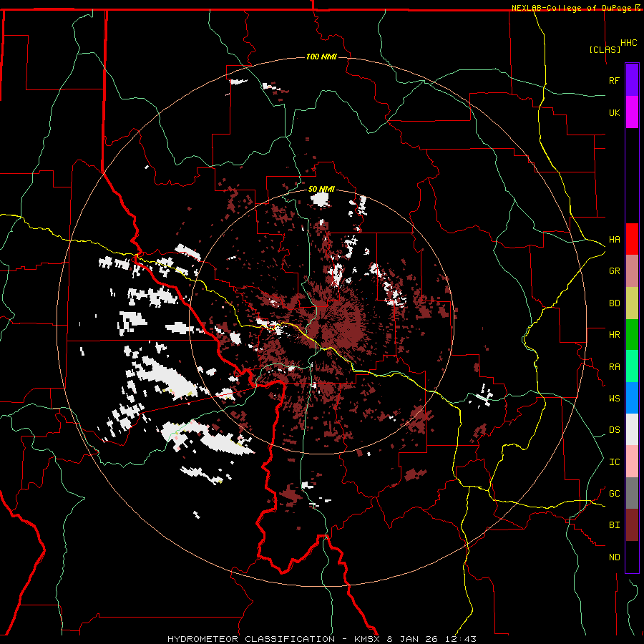Pick the mint-green RA legend swatch
This screenshot has height=644, width=644.
(x=632, y=366)
